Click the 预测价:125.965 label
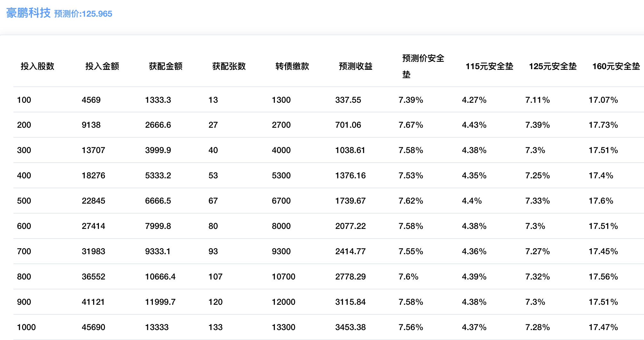 [83, 14]
